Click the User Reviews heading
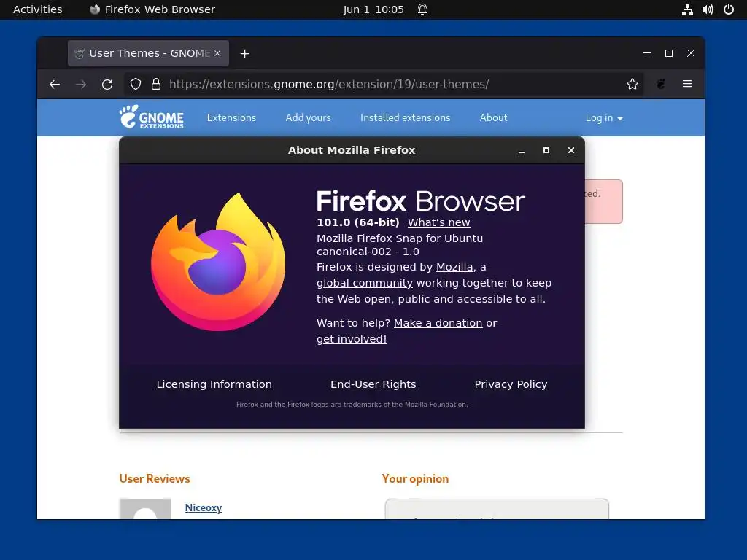747x560 pixels. pos(155,478)
